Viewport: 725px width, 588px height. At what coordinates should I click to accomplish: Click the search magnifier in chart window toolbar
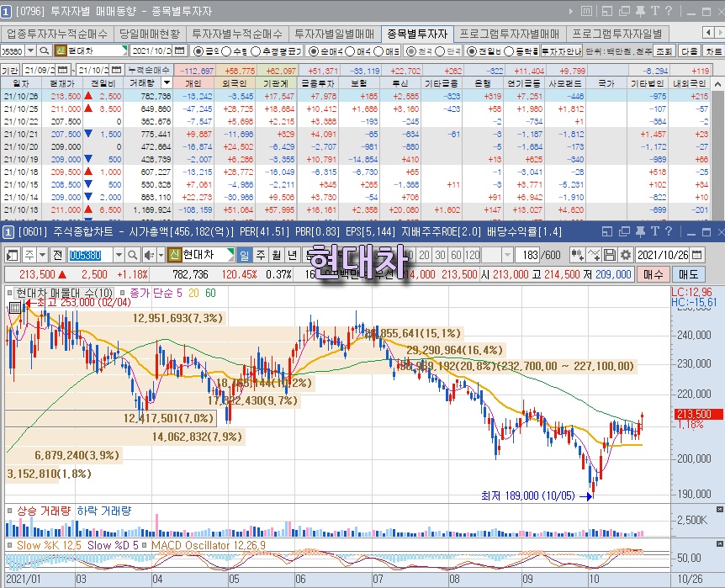132,255
